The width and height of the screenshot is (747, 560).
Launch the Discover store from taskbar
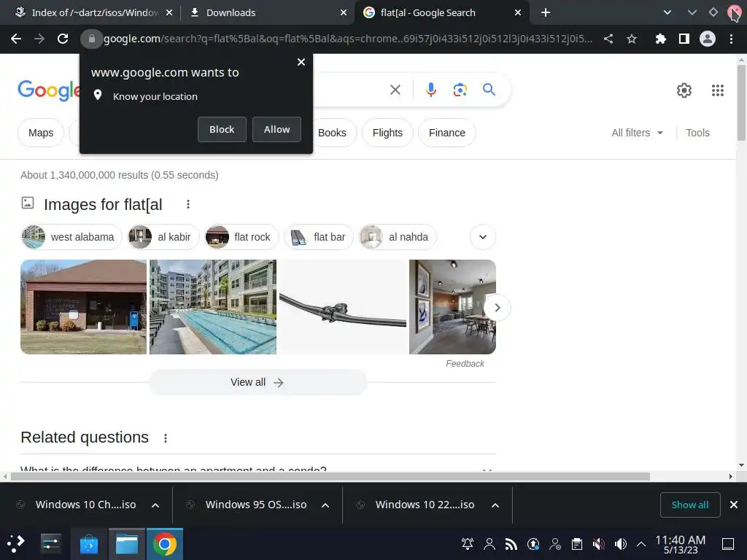coord(88,544)
